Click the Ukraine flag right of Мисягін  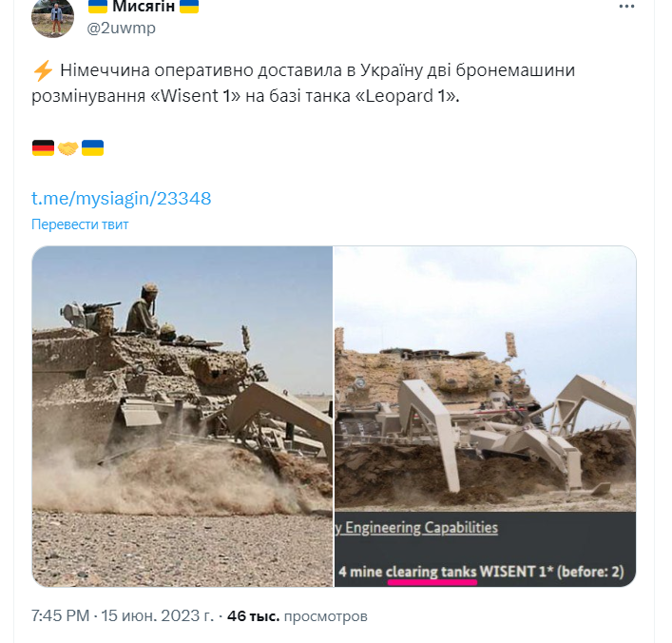[x=189, y=7]
